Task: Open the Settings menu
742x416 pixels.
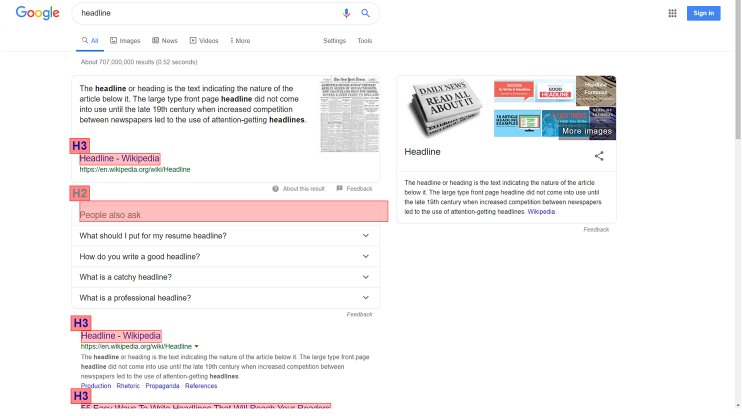Action: [335, 41]
